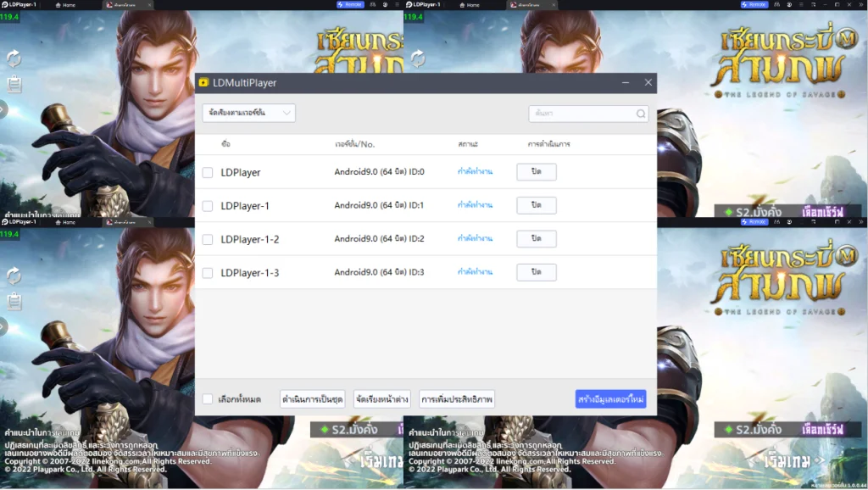
Task: Open the Home tab in the top-right emulator
Action: [x=470, y=5]
